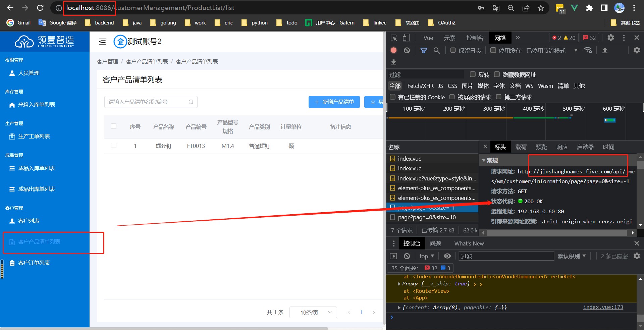Open the 控制台 tab in DevTools
The image size is (644, 330).
[x=475, y=38]
